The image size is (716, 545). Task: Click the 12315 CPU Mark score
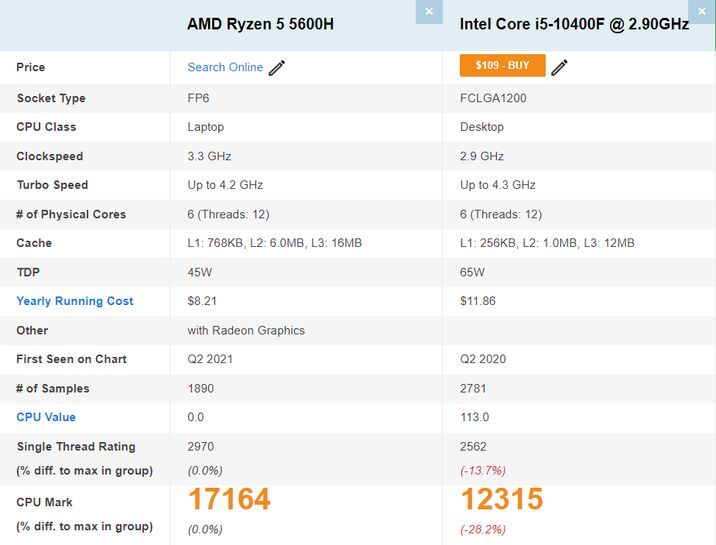click(x=501, y=499)
